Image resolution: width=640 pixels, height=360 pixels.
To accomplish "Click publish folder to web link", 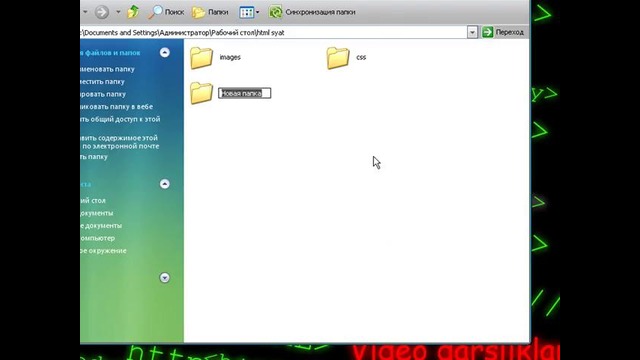I will coord(117,107).
